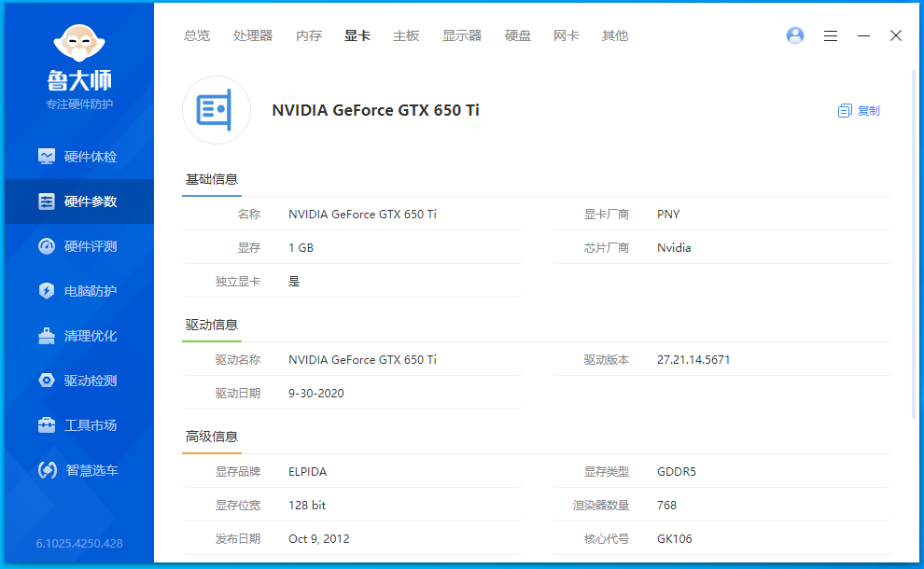Click the 鲁大师 logo

[79, 68]
